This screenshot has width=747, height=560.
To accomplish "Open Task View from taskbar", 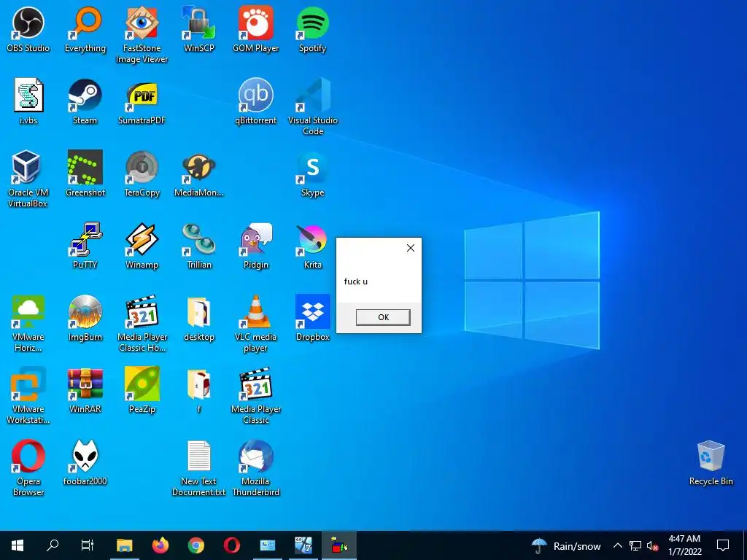I will 88,545.
